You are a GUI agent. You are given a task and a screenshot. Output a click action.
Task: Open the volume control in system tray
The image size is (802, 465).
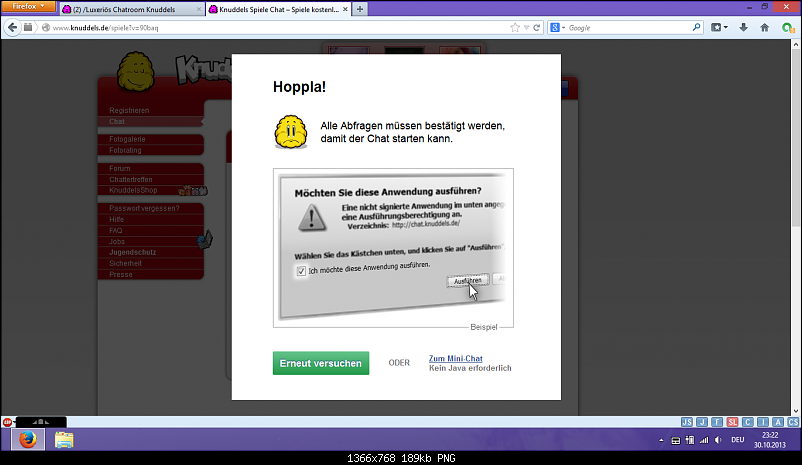719,440
